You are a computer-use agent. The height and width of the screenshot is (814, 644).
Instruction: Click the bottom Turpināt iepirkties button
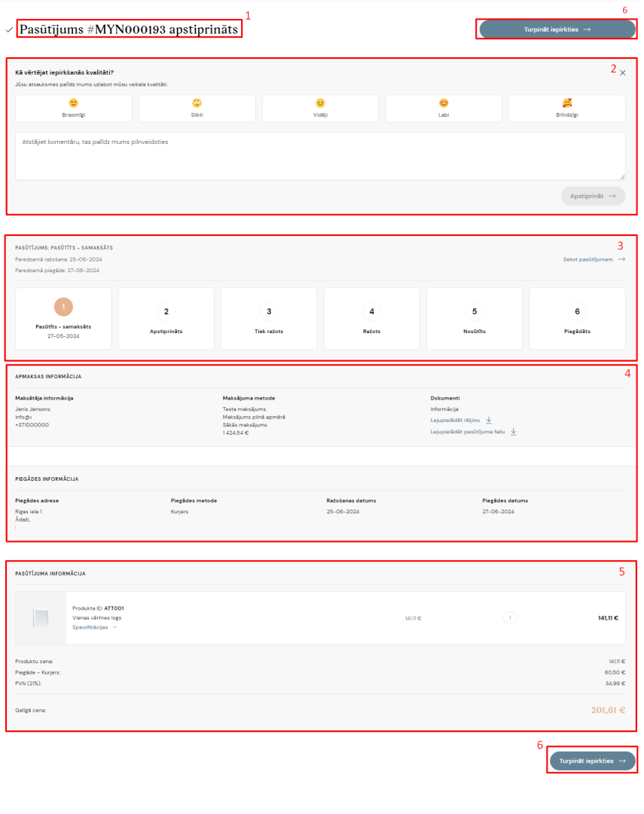point(592,760)
